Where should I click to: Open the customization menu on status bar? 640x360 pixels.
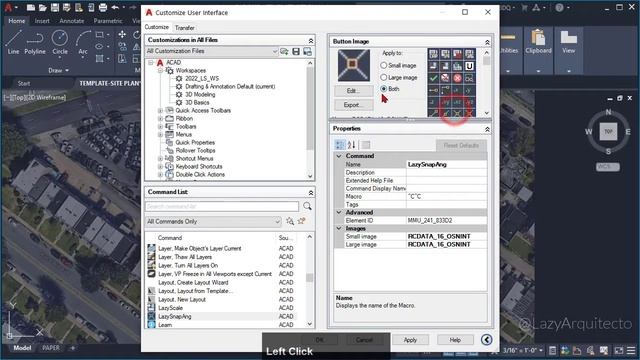coord(631,350)
